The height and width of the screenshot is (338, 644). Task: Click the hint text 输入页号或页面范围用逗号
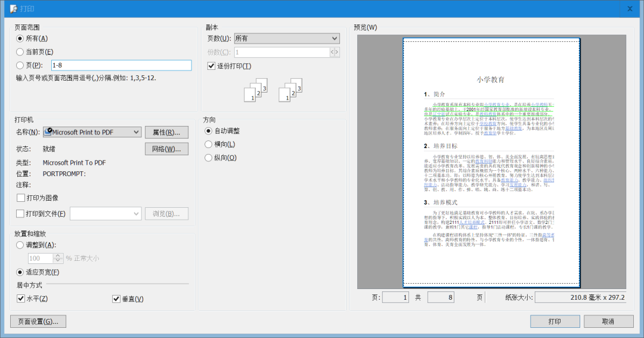point(86,78)
